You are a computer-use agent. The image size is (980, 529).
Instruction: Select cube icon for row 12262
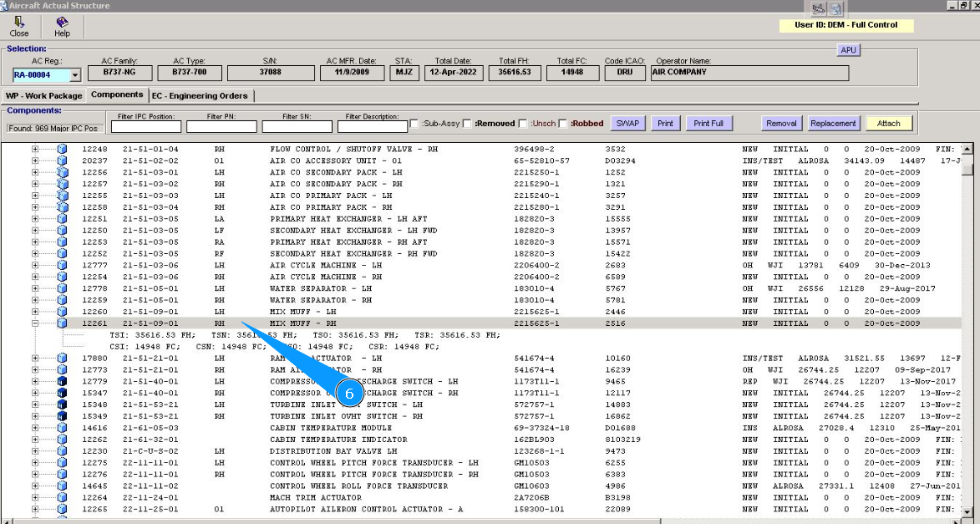62,440
